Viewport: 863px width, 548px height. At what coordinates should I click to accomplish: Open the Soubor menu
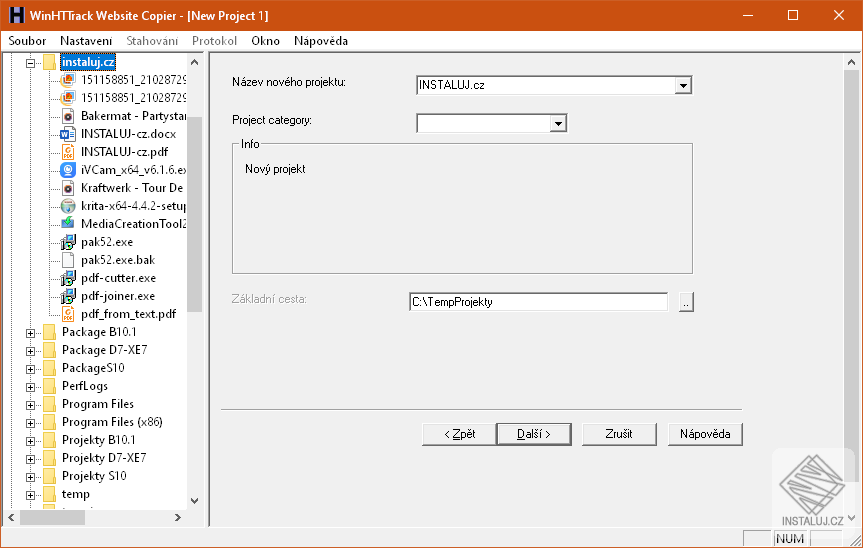tap(27, 41)
